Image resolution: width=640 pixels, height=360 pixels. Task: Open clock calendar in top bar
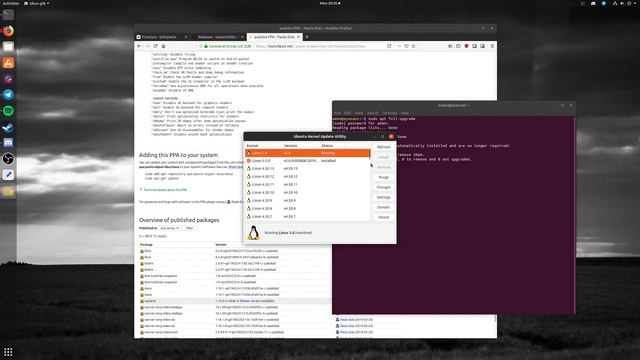(x=329, y=3)
